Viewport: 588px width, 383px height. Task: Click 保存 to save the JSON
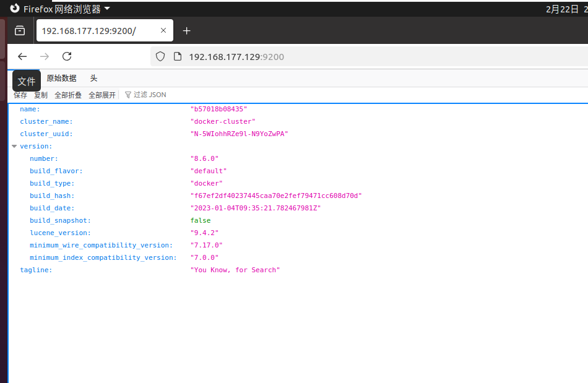click(20, 95)
